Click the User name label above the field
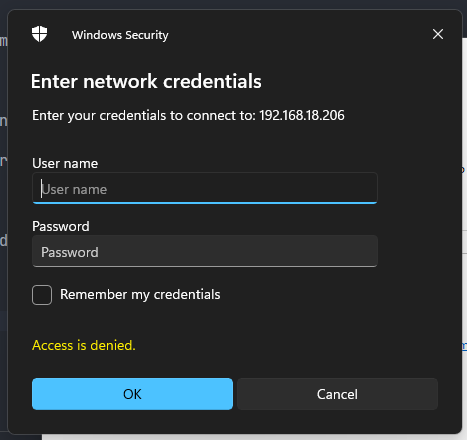 65,163
